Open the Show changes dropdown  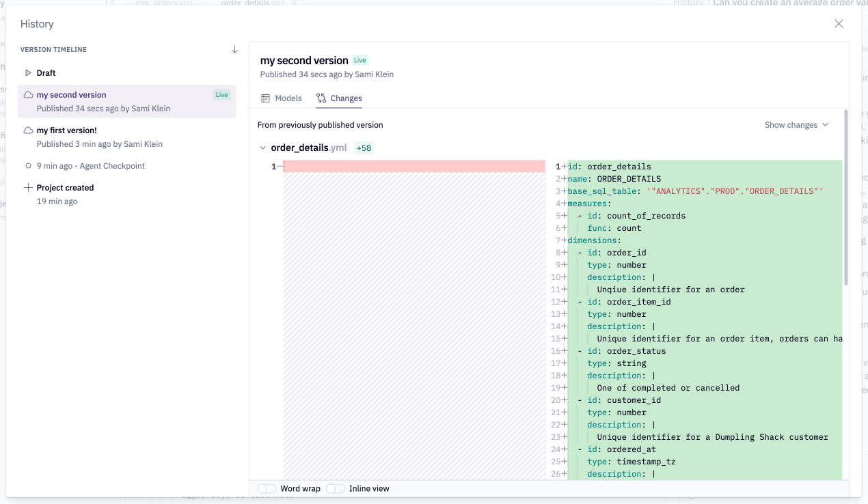click(796, 125)
